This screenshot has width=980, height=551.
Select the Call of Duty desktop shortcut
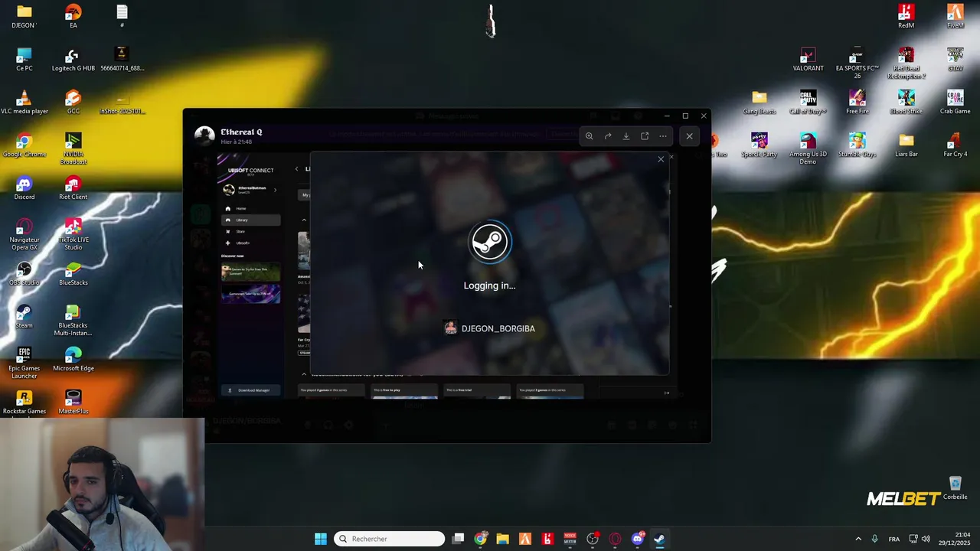tap(808, 103)
